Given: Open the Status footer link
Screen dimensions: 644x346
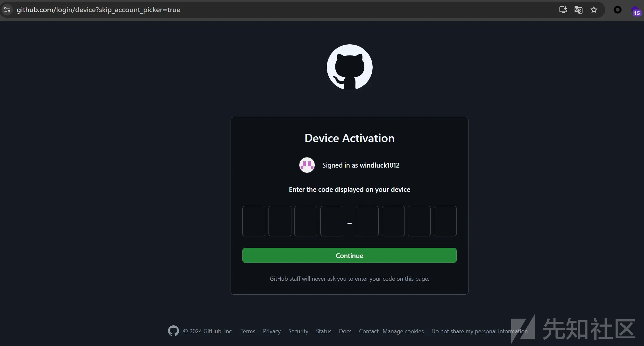Looking at the screenshot, I should click(x=324, y=331).
